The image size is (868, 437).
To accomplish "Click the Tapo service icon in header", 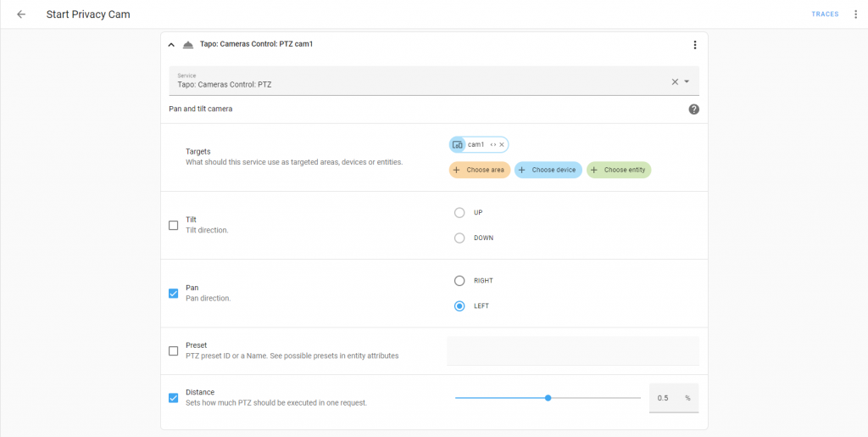I will (188, 45).
